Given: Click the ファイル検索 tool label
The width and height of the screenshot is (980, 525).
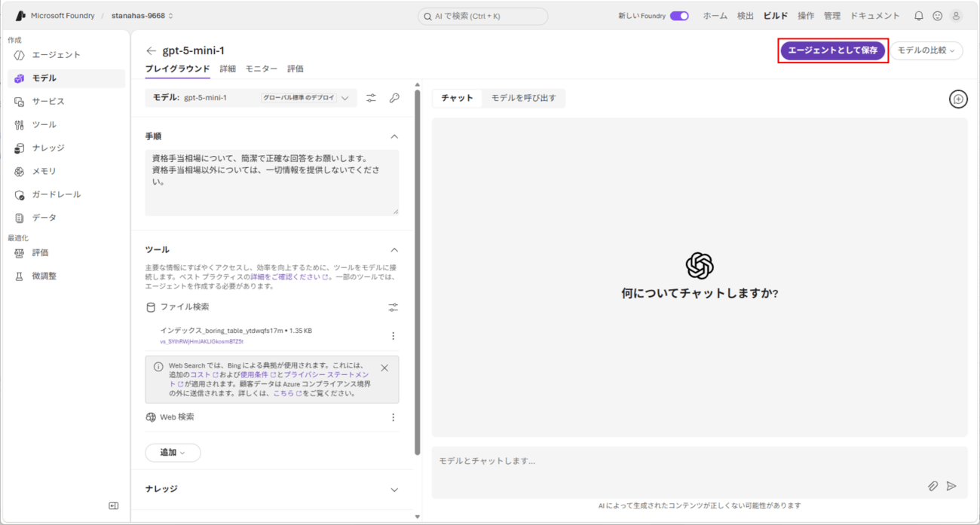Looking at the screenshot, I should [185, 307].
